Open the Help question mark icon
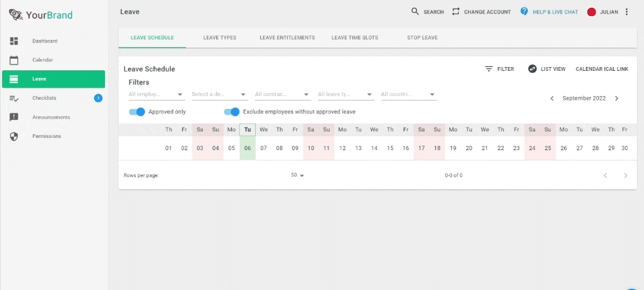This screenshot has width=644, height=290. 524,12
